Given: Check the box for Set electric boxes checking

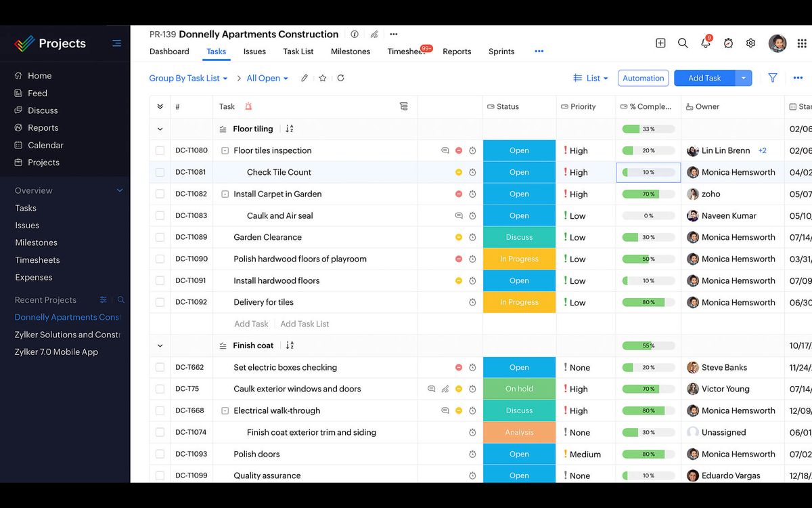Looking at the screenshot, I should click(x=160, y=367).
